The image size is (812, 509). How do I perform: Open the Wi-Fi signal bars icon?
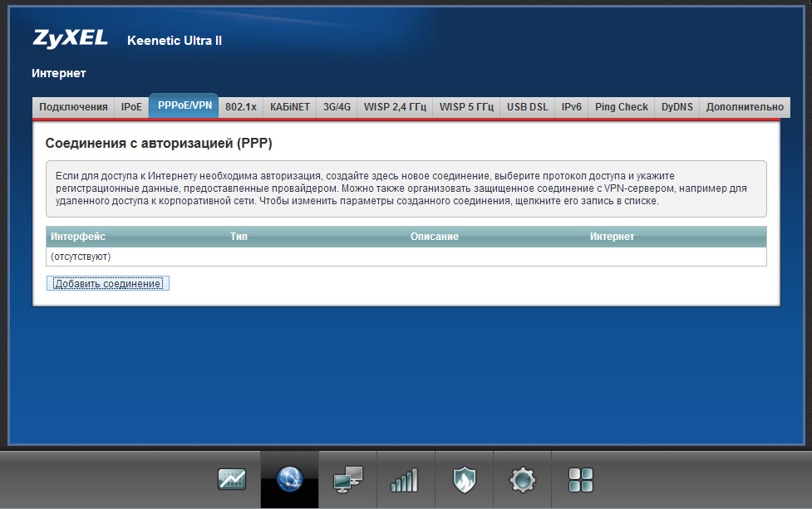coord(405,479)
